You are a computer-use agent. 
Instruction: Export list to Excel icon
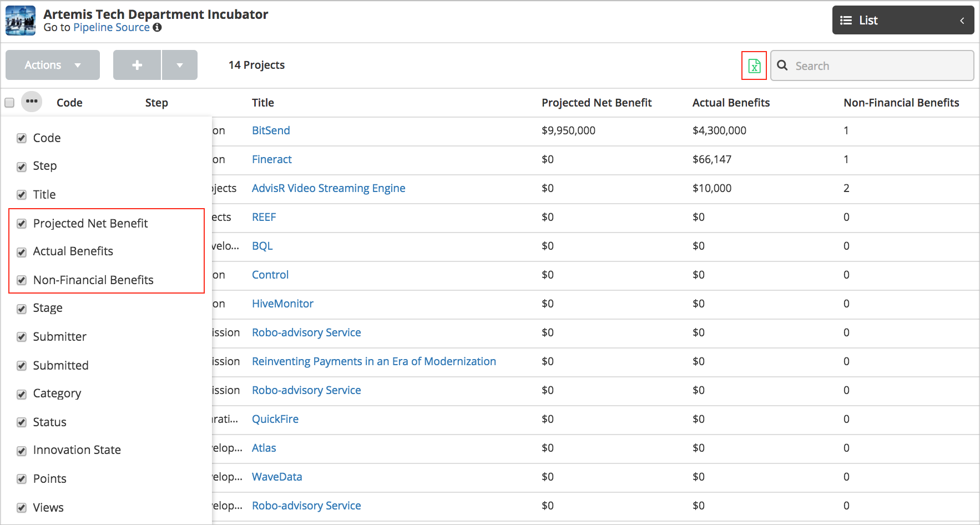(754, 65)
